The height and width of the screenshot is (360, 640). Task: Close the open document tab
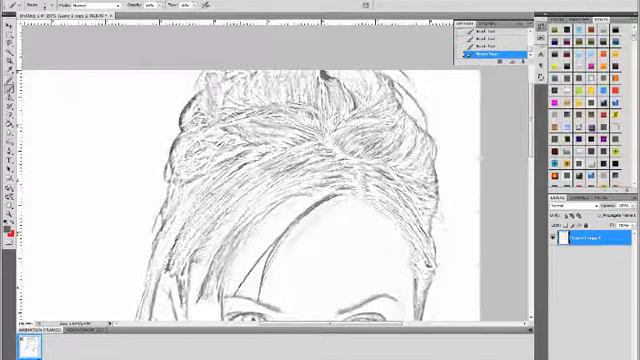tap(111, 16)
